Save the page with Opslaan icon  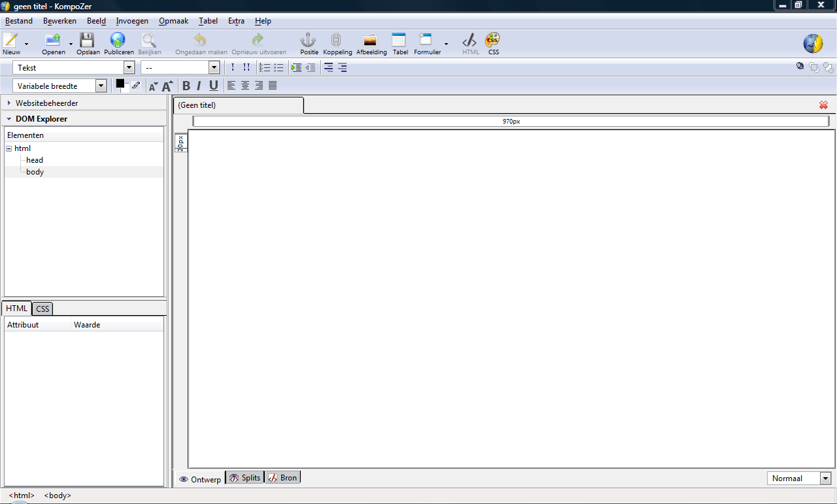click(88, 44)
